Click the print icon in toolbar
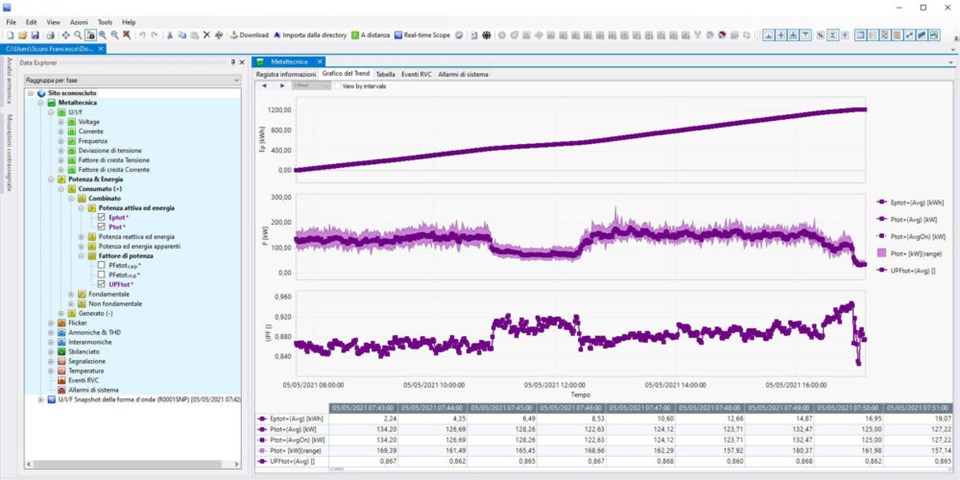Viewport: 960px width, 480px height. coord(48,35)
